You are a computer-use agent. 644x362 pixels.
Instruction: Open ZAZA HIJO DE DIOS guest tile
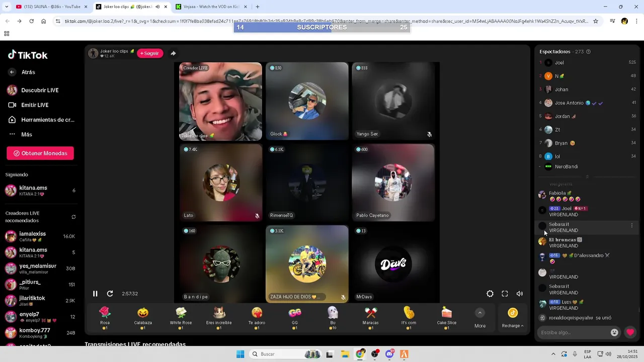(x=307, y=264)
